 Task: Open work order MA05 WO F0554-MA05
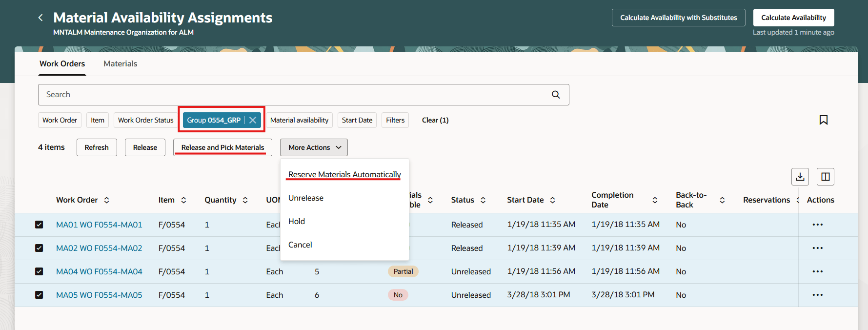99,295
